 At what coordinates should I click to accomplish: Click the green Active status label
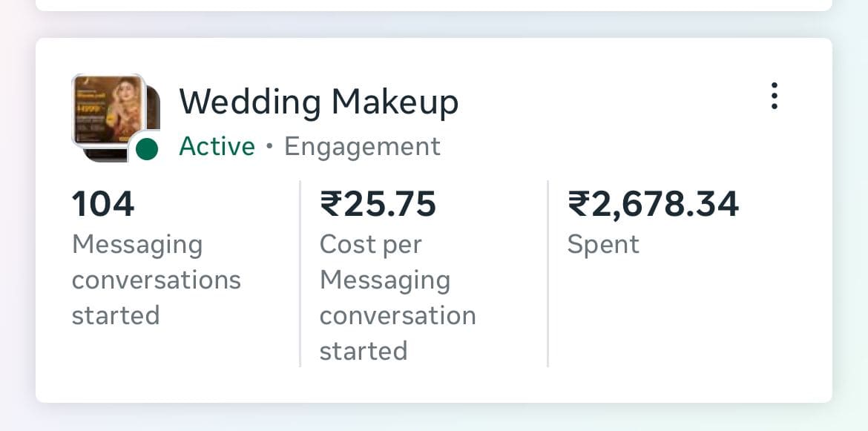(217, 147)
